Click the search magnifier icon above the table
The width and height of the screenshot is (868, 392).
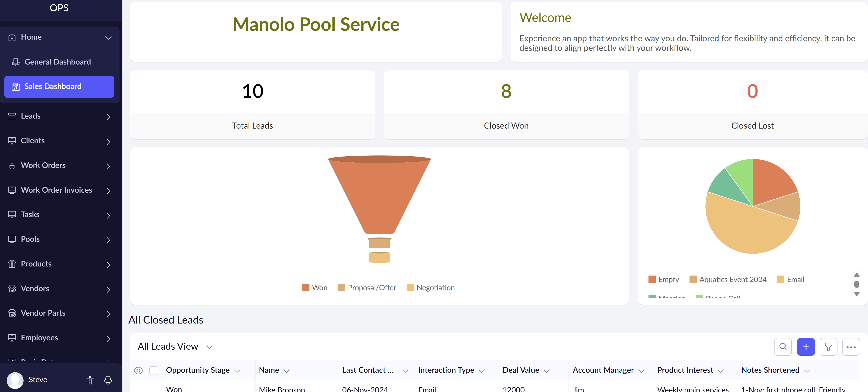tap(782, 347)
